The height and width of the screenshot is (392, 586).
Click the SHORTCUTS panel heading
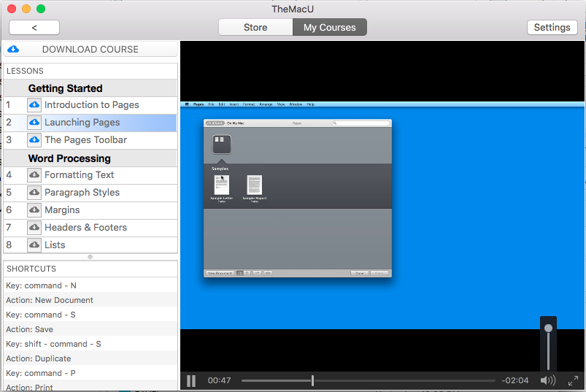point(31,269)
